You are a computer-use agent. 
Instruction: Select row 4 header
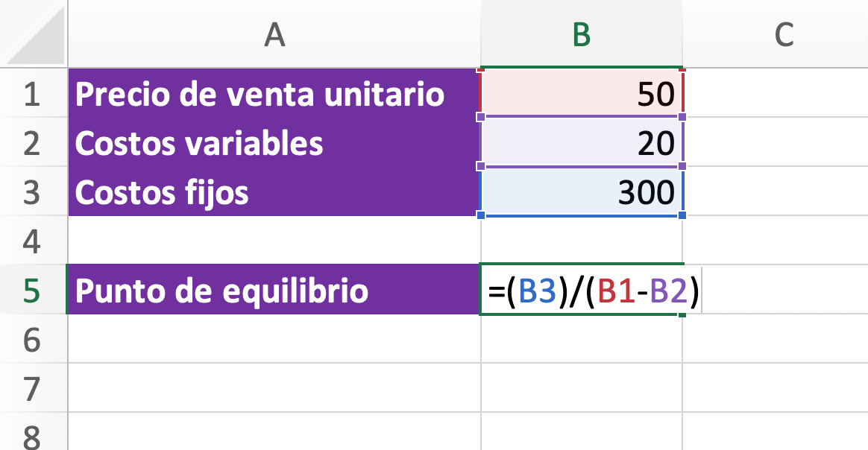[32, 241]
